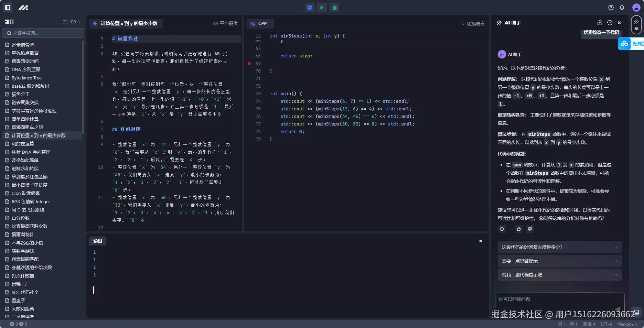
Task: Focus the 关键字搜索 search field
Action: pyautogui.click(x=43, y=33)
